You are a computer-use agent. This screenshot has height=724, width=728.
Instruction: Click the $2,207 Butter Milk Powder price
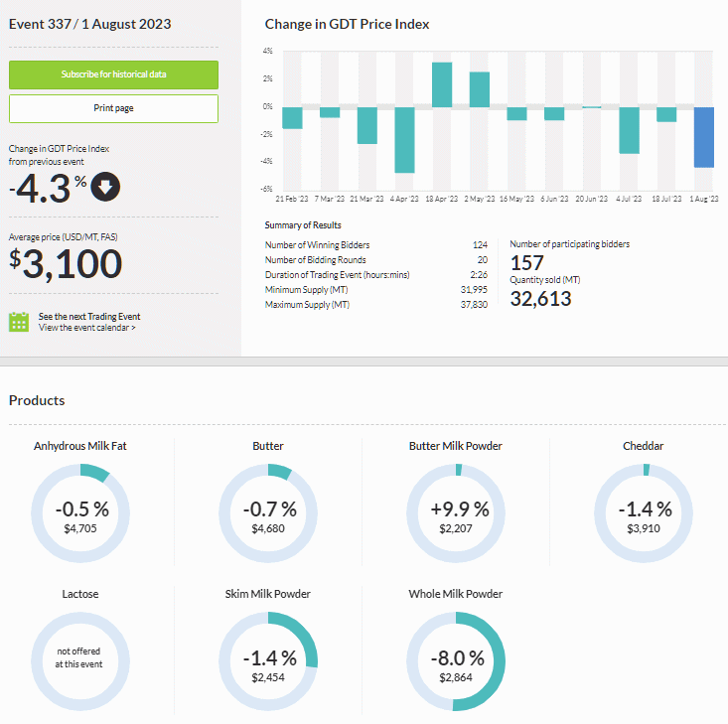pos(456,528)
